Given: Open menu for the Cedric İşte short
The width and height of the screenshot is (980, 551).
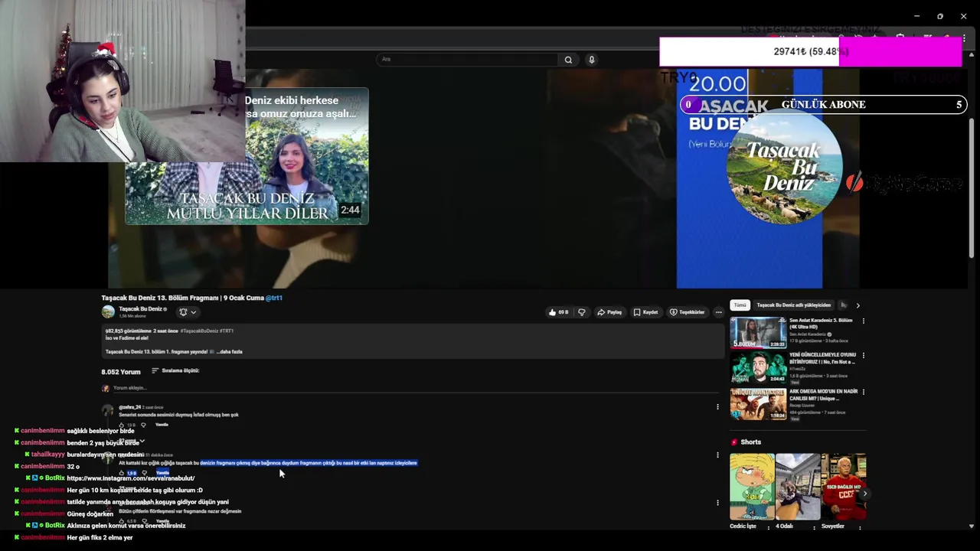Looking at the screenshot, I should (x=769, y=527).
